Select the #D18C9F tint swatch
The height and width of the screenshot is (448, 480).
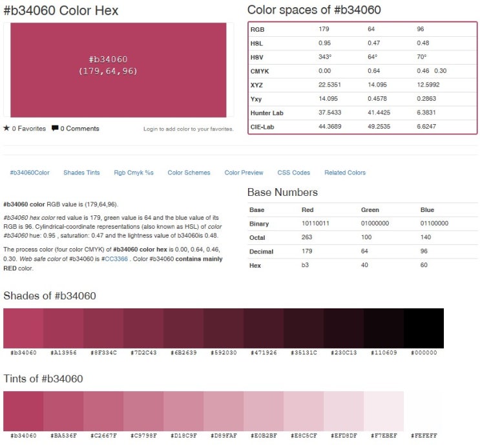pyautogui.click(x=183, y=411)
